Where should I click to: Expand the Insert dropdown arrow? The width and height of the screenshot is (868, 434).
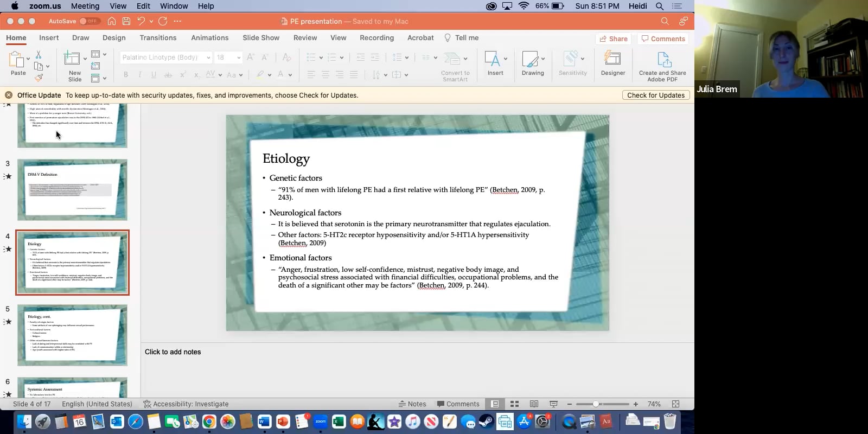[x=506, y=59]
